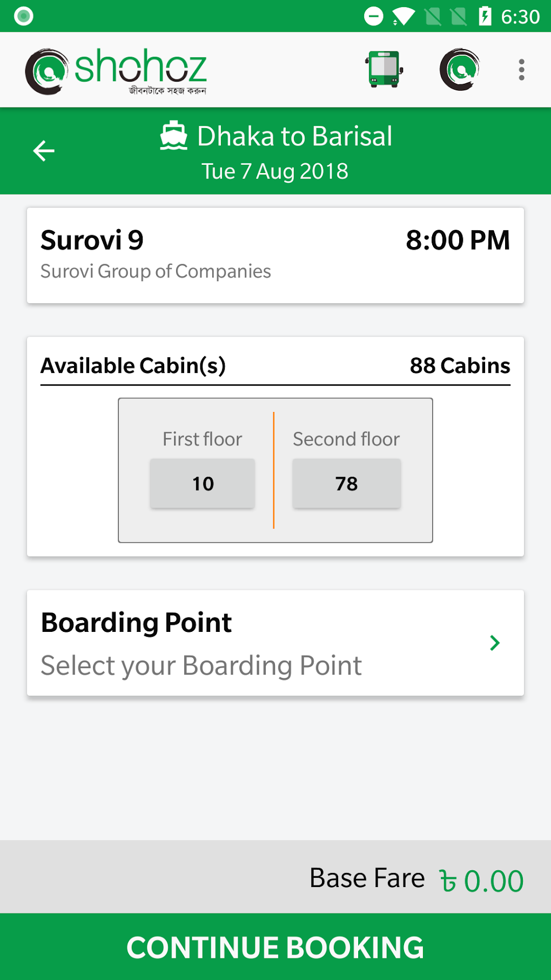551x980 pixels.
Task: Tap the 88 Cabins count label
Action: pyautogui.click(x=460, y=366)
